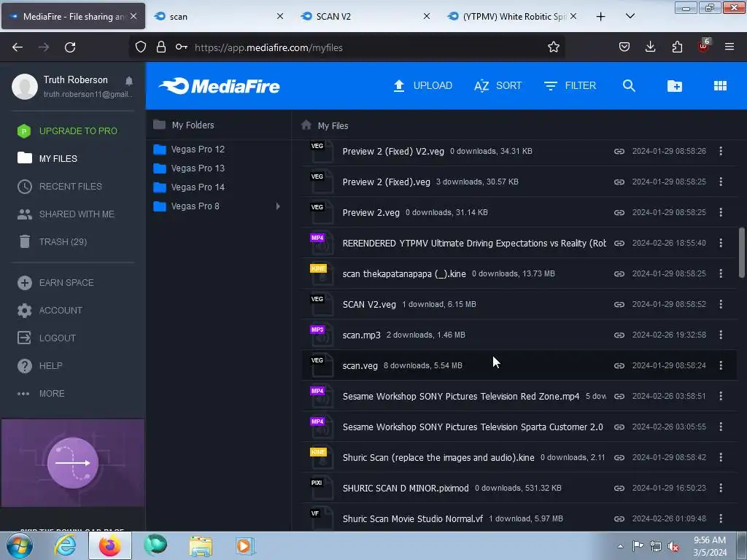Open Windows Start button
Image resolution: width=747 pixels, height=560 pixels.
click(20, 545)
